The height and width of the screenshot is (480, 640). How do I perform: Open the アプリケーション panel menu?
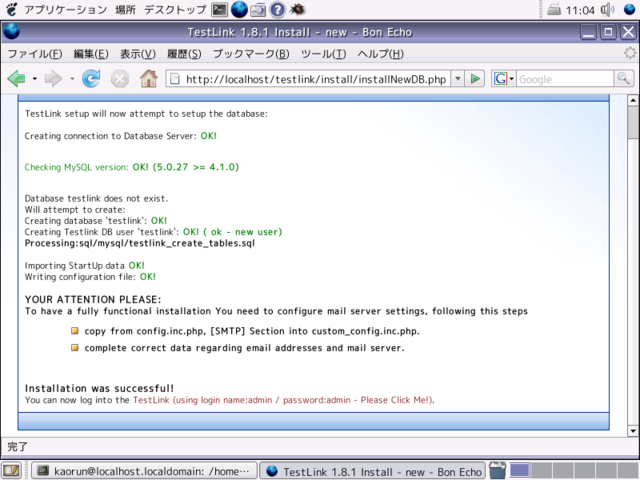click(x=65, y=9)
